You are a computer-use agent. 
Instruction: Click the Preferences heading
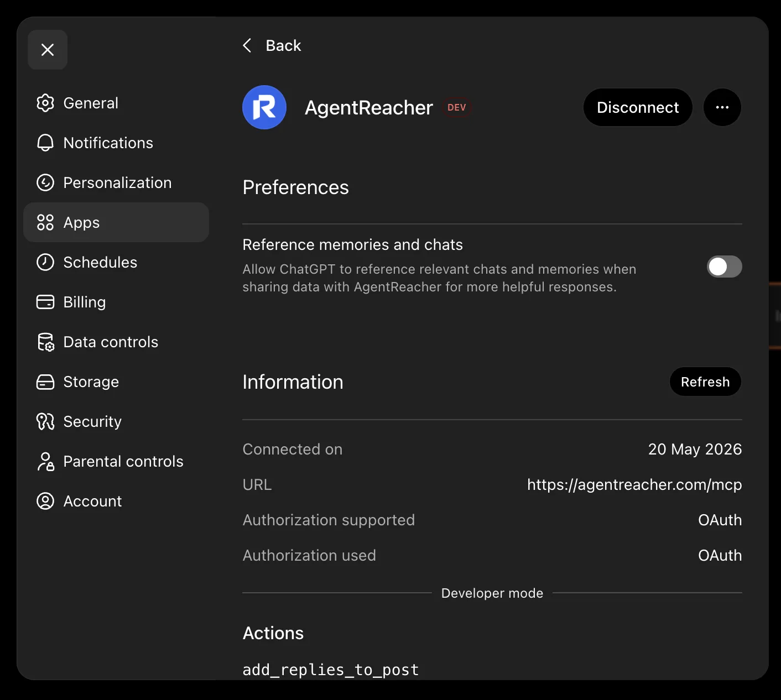295,187
